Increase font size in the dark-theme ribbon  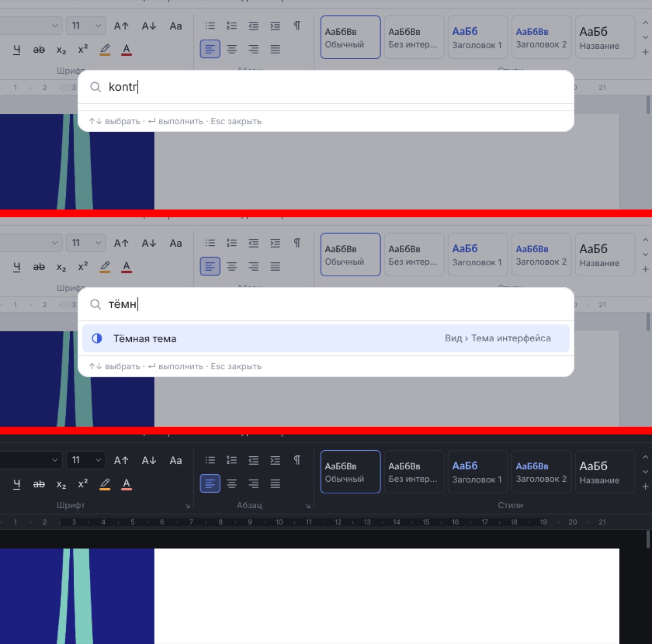pyautogui.click(x=121, y=460)
